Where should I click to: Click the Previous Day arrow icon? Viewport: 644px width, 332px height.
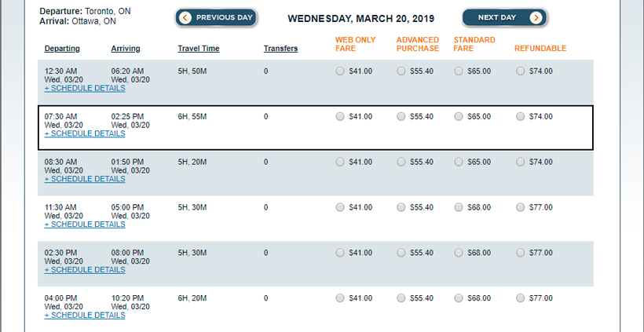coord(185,17)
